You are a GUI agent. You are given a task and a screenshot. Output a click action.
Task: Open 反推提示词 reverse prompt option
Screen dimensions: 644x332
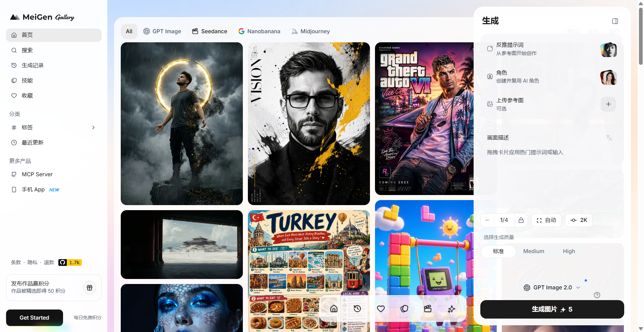click(x=552, y=49)
